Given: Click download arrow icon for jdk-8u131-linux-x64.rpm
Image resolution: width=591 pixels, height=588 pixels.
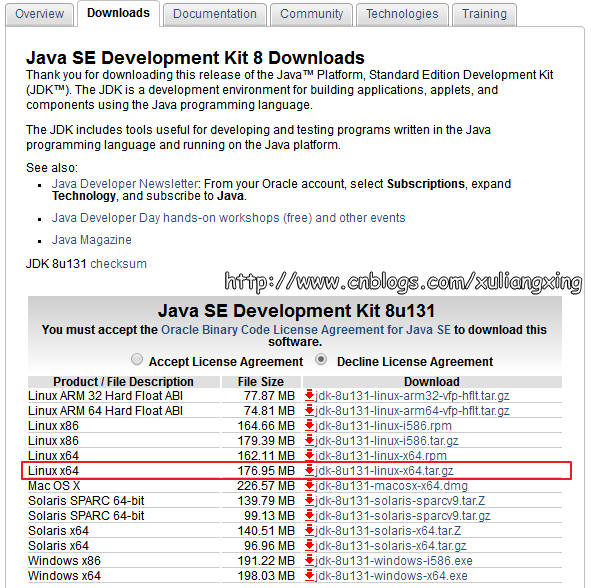Looking at the screenshot, I should [x=309, y=455].
